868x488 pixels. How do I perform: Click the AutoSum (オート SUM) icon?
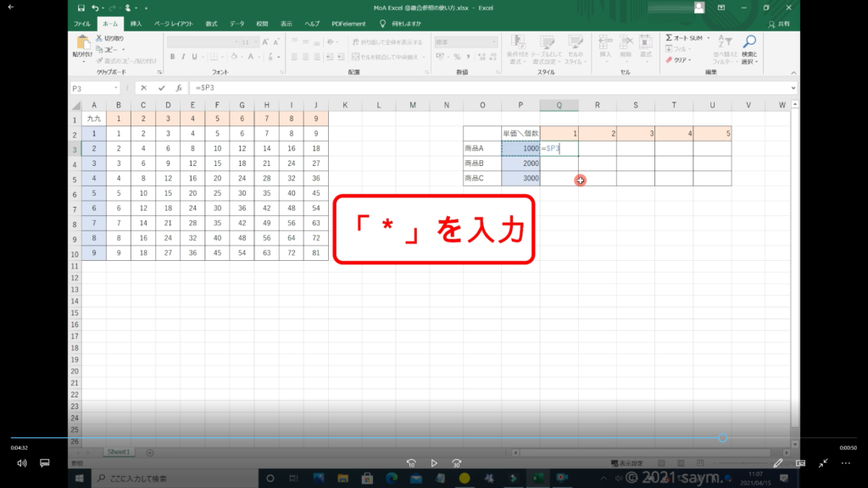(670, 38)
